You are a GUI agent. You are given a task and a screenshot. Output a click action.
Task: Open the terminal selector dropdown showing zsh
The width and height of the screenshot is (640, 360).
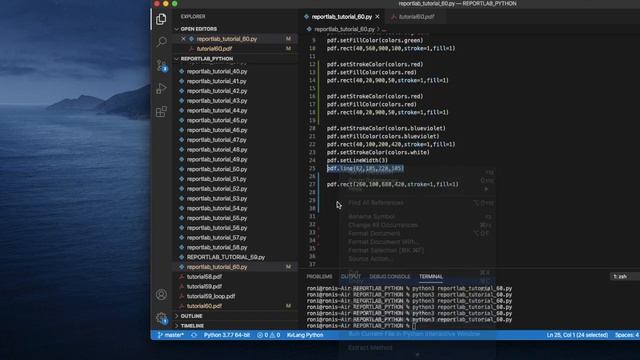click(625, 276)
